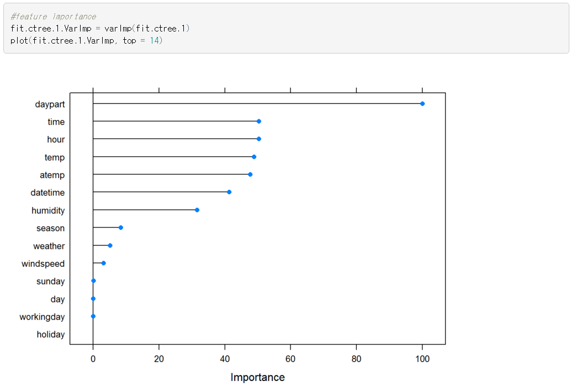The width and height of the screenshot is (571, 392).
Task: Click the Importance x-axis title
Action: (x=257, y=378)
